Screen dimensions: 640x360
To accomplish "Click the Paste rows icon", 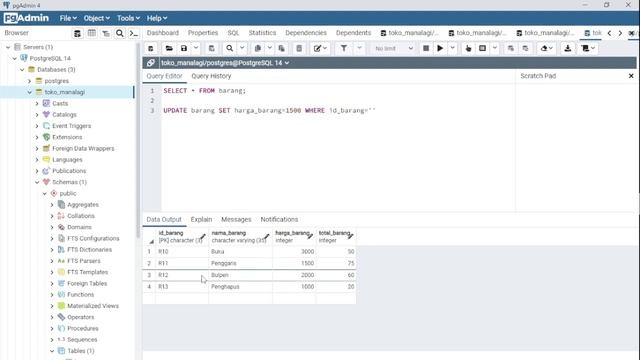I will [282, 48].
